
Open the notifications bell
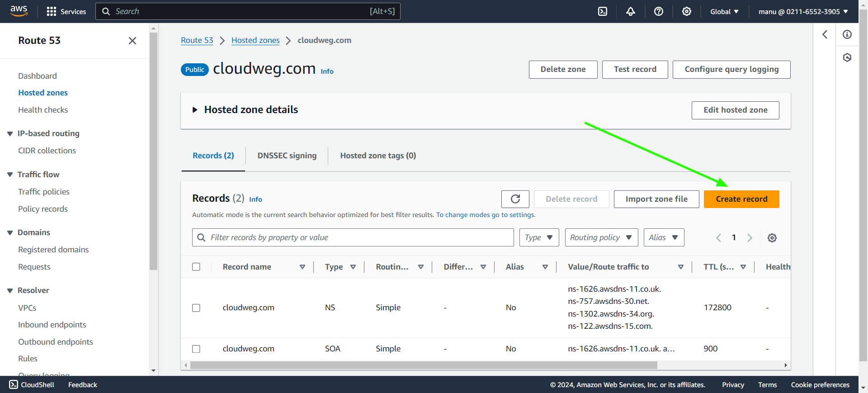click(x=631, y=11)
